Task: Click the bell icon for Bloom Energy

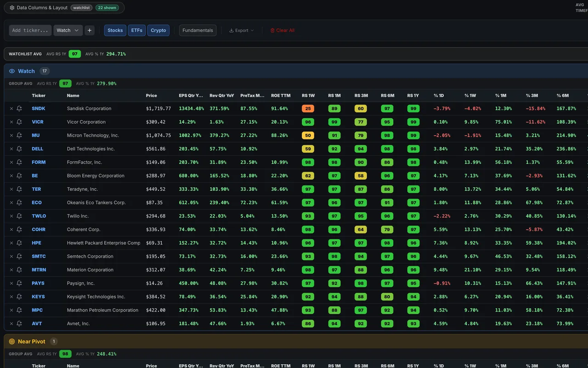Action: [19, 176]
